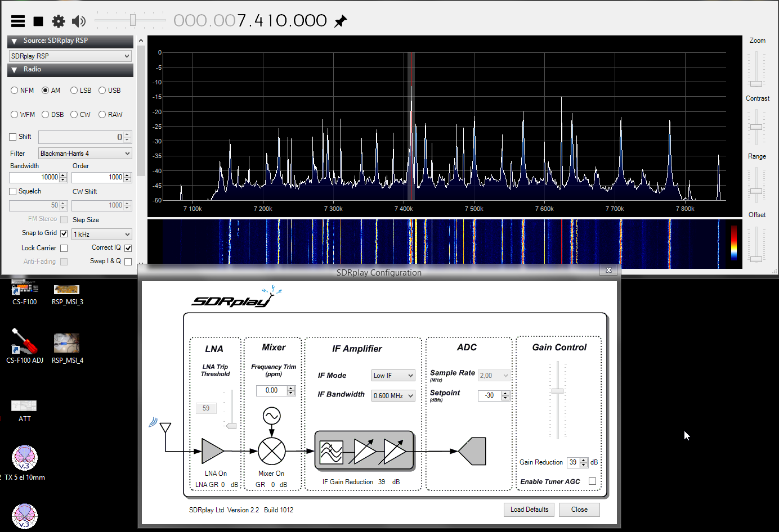Enable Tuner AGC checkbox
Viewport: 779px width, 532px height.
592,481
